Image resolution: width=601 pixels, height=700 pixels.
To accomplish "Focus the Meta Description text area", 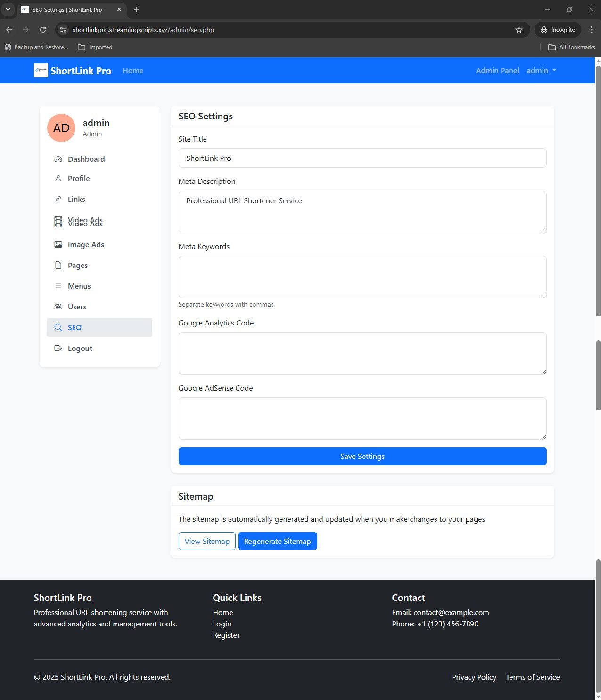I will pyautogui.click(x=362, y=212).
